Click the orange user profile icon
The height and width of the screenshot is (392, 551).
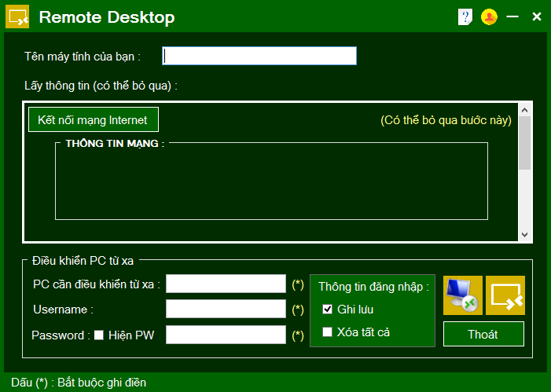(489, 16)
